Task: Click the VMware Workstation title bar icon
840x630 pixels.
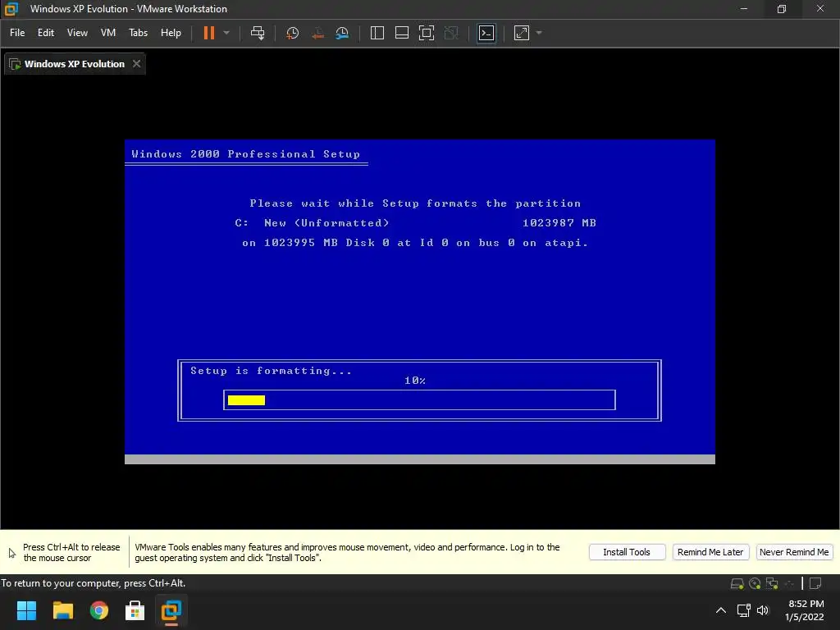Action: point(11,9)
